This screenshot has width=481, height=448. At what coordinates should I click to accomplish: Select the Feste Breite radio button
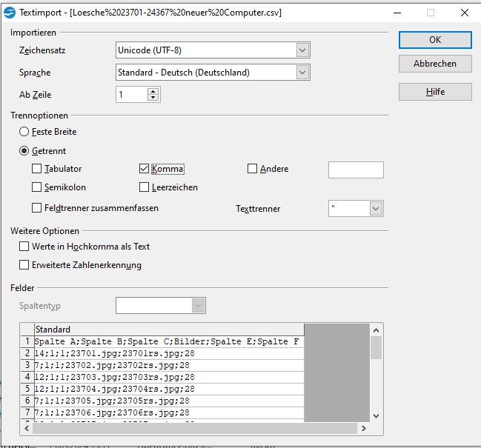pyautogui.click(x=24, y=132)
